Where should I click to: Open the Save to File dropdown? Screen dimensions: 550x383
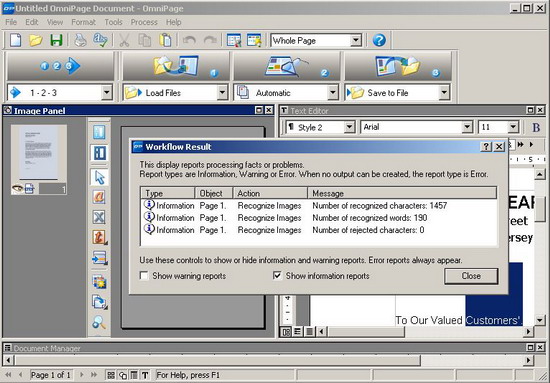[x=444, y=93]
